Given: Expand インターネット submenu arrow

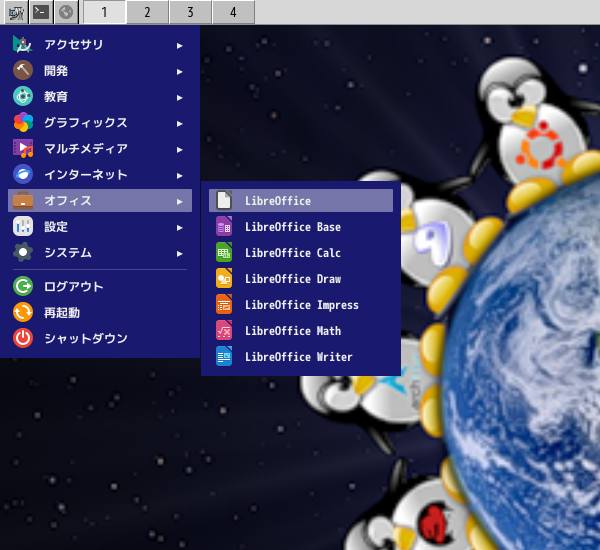Looking at the screenshot, I should [x=179, y=176].
